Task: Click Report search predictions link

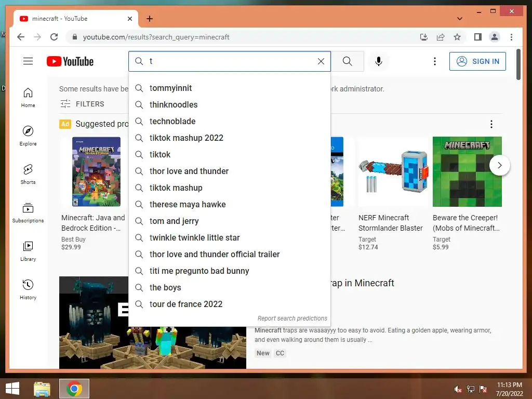Action: pos(292,318)
